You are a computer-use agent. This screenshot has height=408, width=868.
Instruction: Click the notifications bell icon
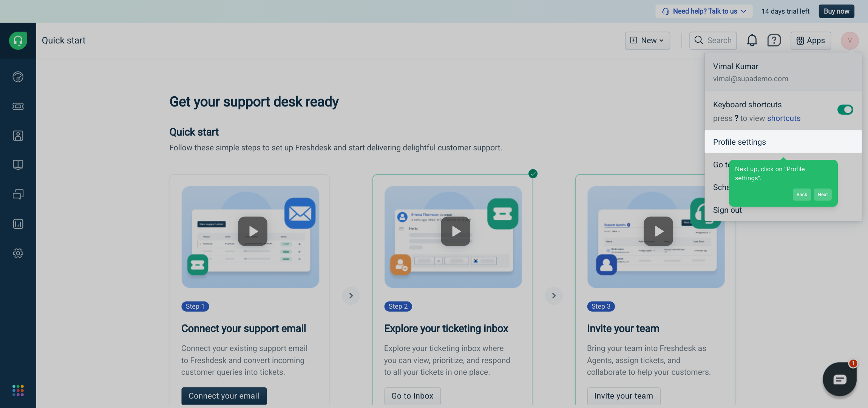pyautogui.click(x=752, y=40)
